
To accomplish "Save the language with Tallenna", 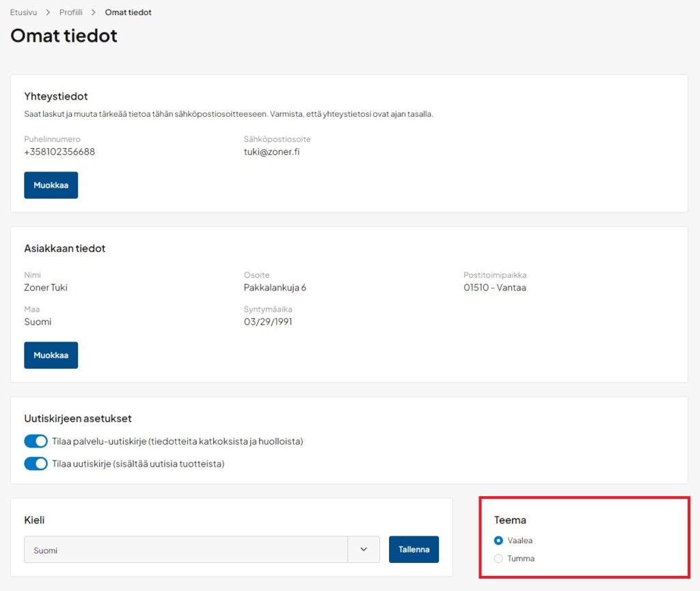I will pos(414,549).
